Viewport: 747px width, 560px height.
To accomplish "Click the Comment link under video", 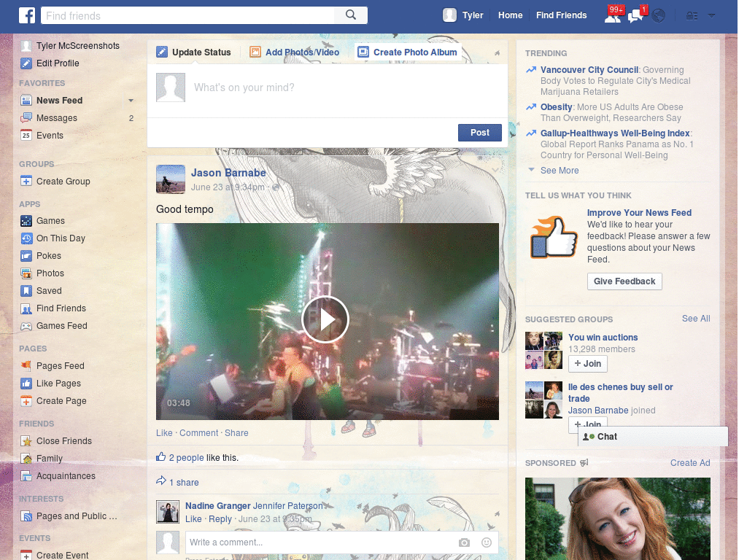I will point(198,433).
